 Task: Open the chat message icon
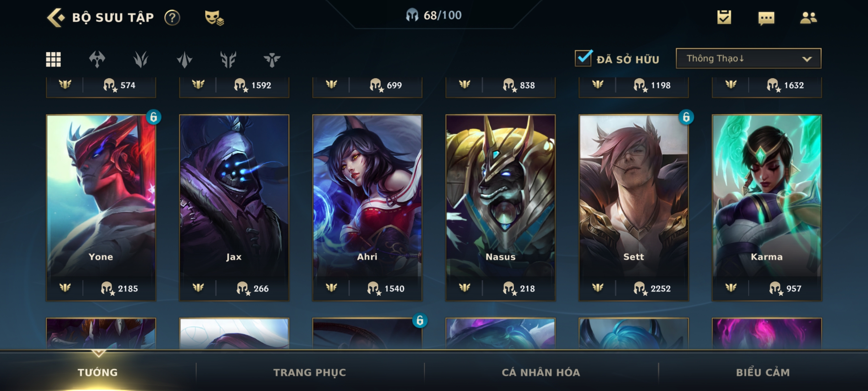(x=766, y=18)
